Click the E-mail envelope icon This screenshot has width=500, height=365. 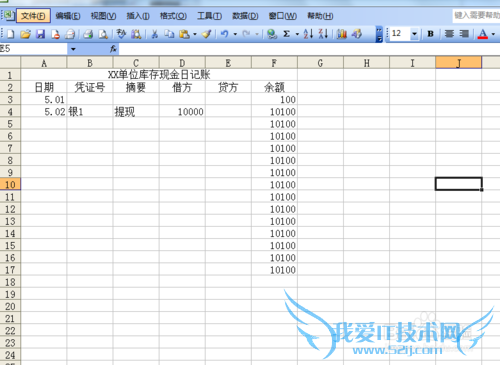click(x=70, y=34)
